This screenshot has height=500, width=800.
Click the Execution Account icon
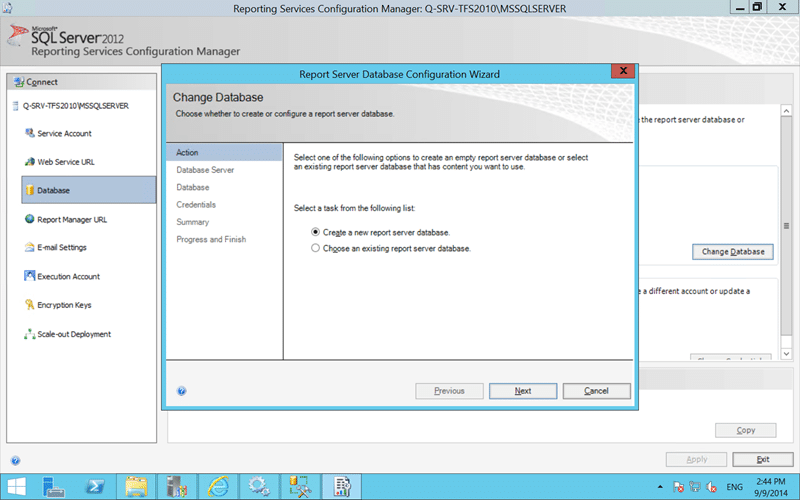point(30,276)
